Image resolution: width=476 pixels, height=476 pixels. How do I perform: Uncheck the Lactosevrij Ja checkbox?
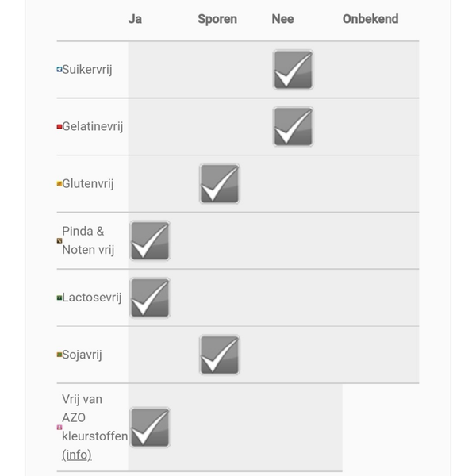(x=150, y=298)
